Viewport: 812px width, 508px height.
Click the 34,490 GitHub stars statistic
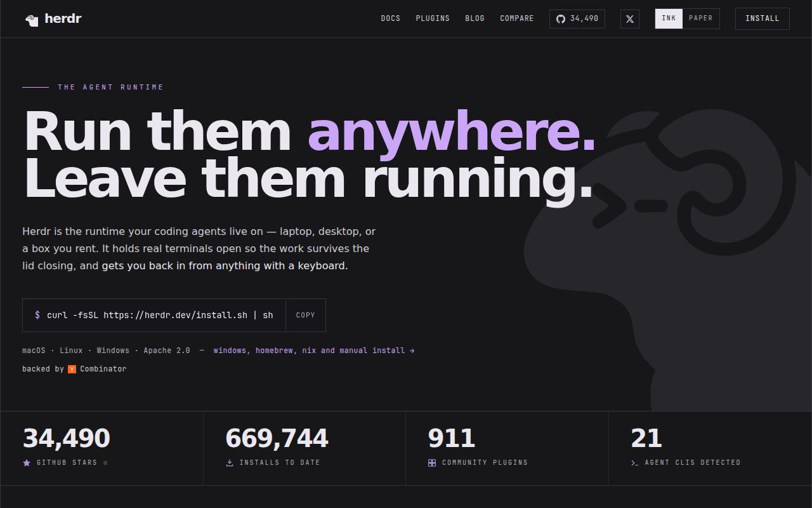67,439
